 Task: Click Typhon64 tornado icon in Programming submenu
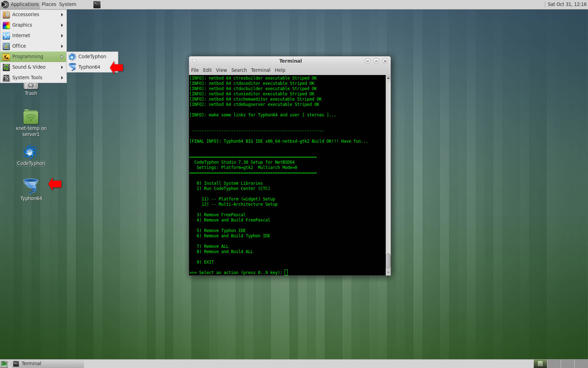72,67
